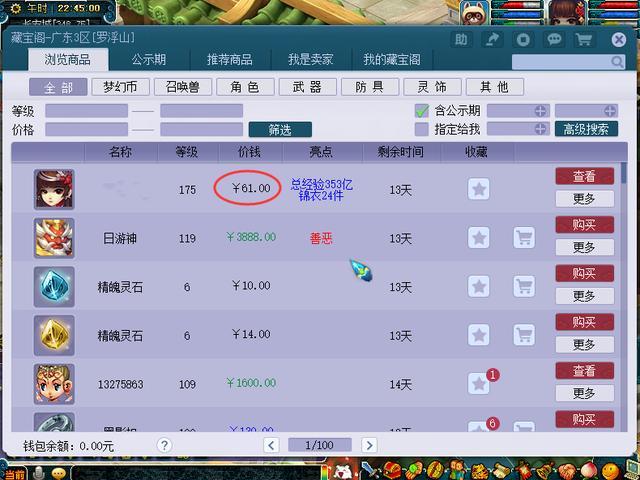Uncheck the 含公示期 checkbox

421,111
